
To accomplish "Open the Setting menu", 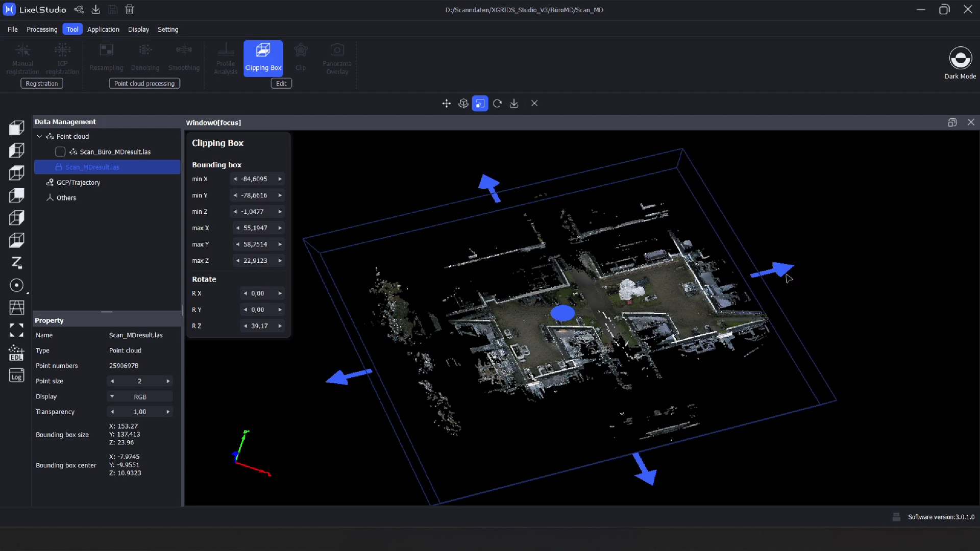I will point(168,30).
